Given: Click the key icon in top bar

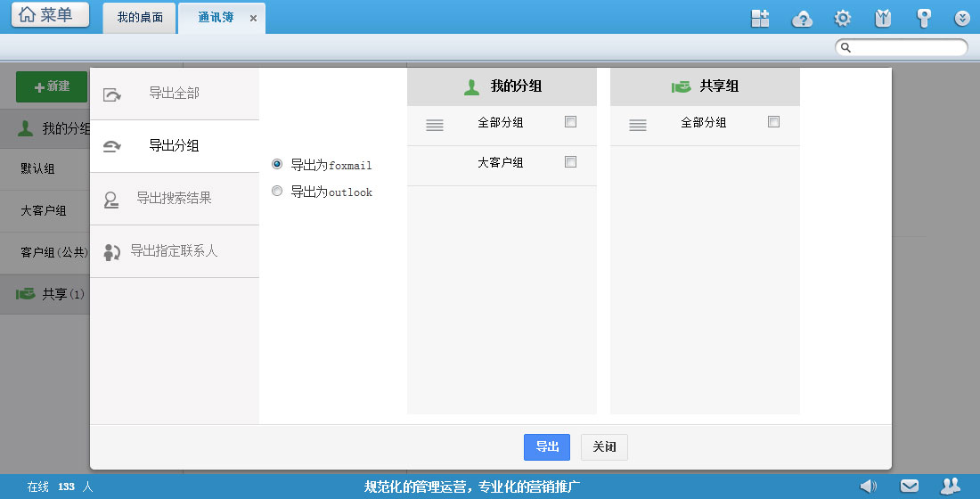Looking at the screenshot, I should [x=923, y=18].
